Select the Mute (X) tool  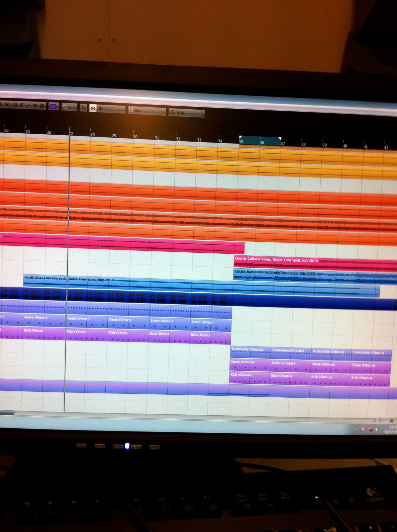pos(7,105)
